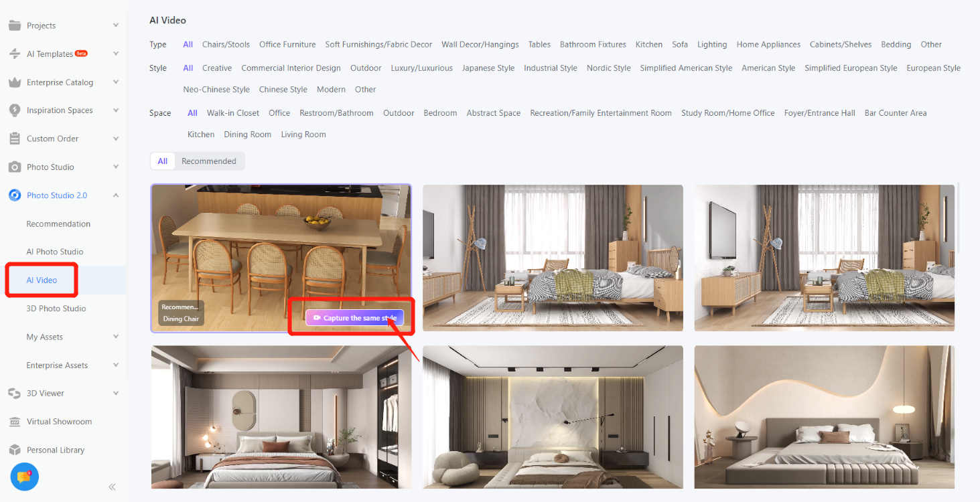Screen dimensions: 980x502
Task: Expand the Enterprise Catalog chevron
Action: pyautogui.click(x=116, y=82)
